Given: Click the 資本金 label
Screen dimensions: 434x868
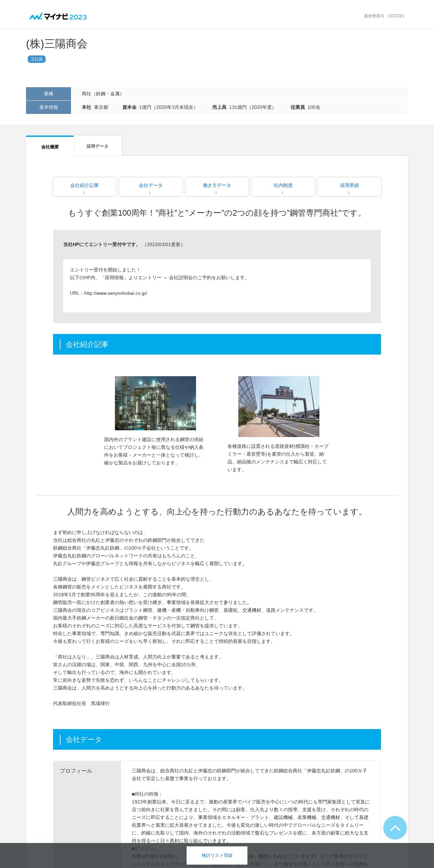Looking at the screenshot, I should click(129, 107).
